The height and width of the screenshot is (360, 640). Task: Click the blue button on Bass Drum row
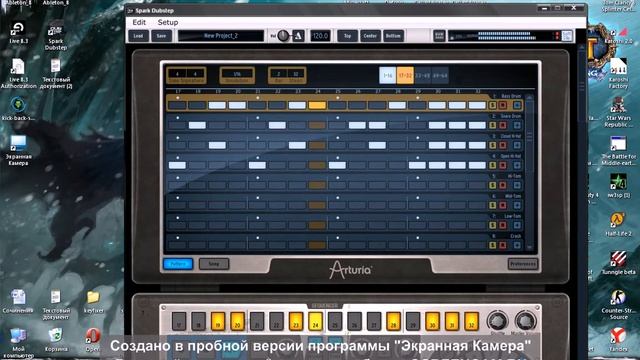coord(517,105)
